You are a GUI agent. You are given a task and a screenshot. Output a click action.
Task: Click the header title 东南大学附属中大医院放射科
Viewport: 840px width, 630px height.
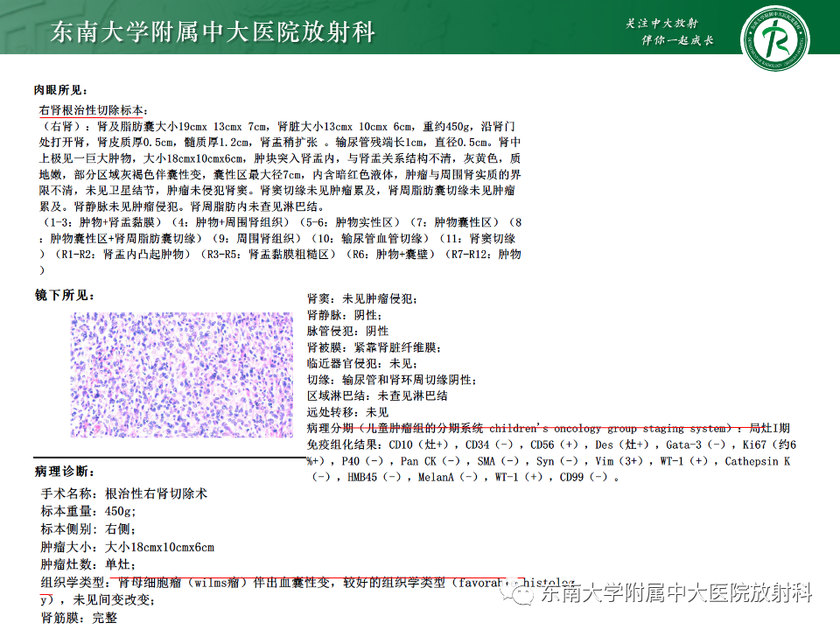(x=213, y=32)
